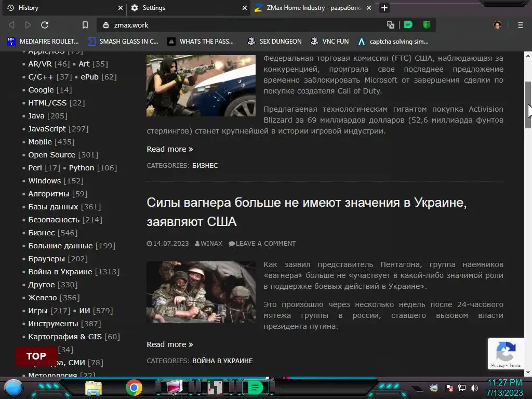The image size is (532, 399).
Task: Open the AR/VR category link
Action: pyautogui.click(x=40, y=64)
